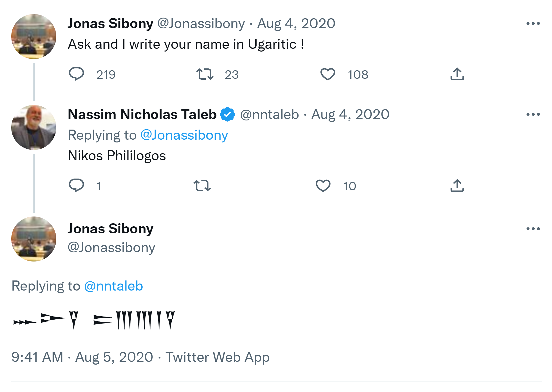Click Jonas Sibony's avatar on the final reply
Viewport: 552px width, 392px height.
coord(34,239)
